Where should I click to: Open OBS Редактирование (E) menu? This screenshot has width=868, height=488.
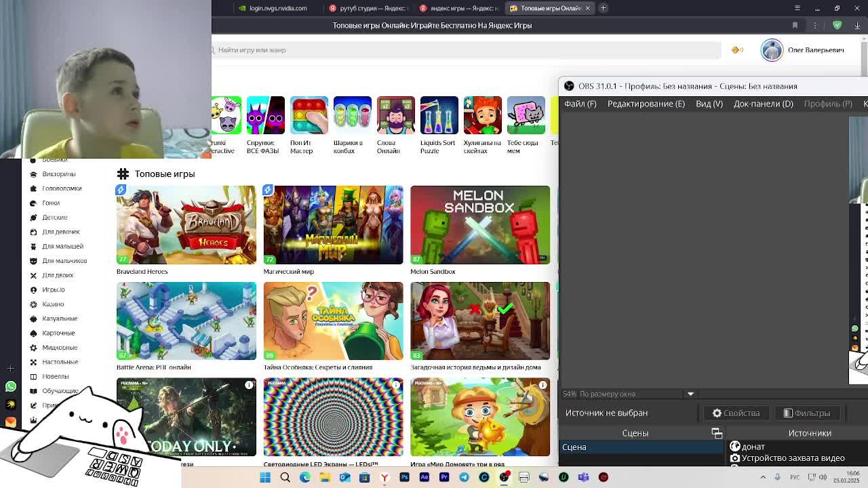pos(646,104)
